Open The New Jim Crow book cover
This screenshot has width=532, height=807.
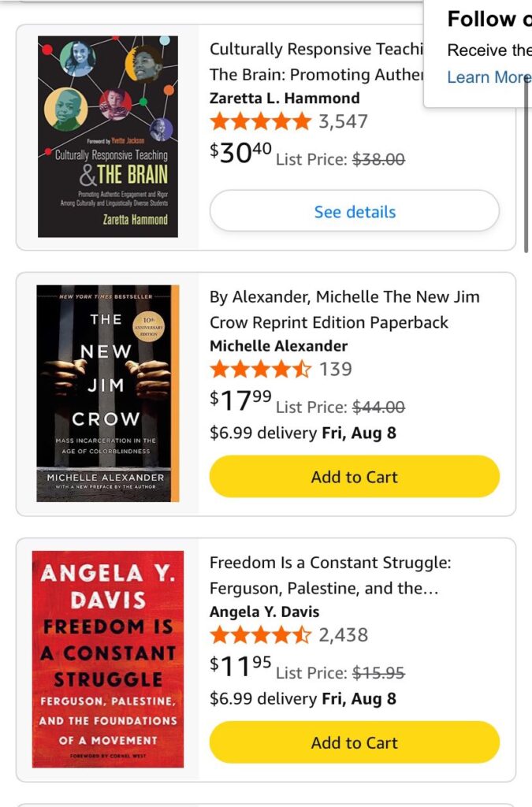click(108, 393)
